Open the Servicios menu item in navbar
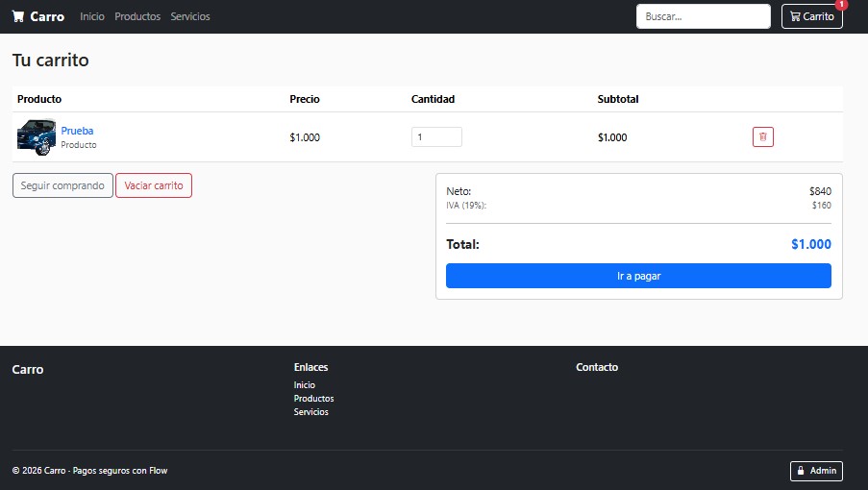This screenshot has height=490, width=868. pyautogui.click(x=190, y=16)
